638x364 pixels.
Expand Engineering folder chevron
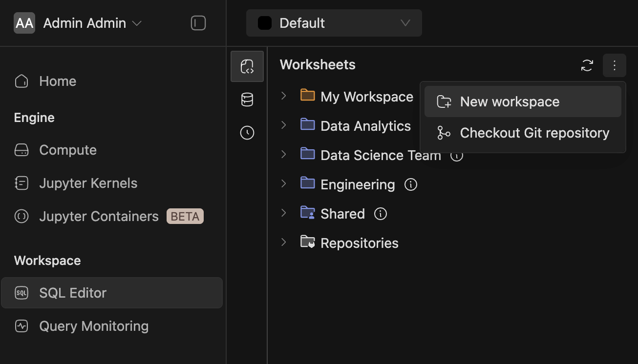284,183
